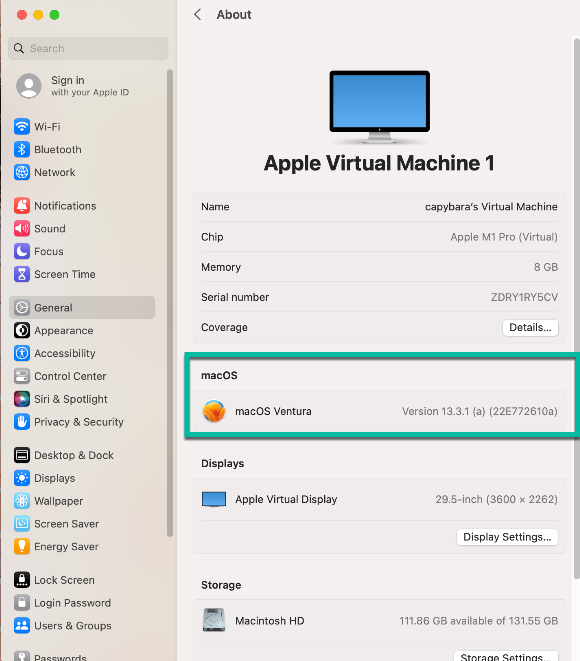This screenshot has width=580, height=661.
Task: Open Bluetooth settings label
Action: coord(58,149)
